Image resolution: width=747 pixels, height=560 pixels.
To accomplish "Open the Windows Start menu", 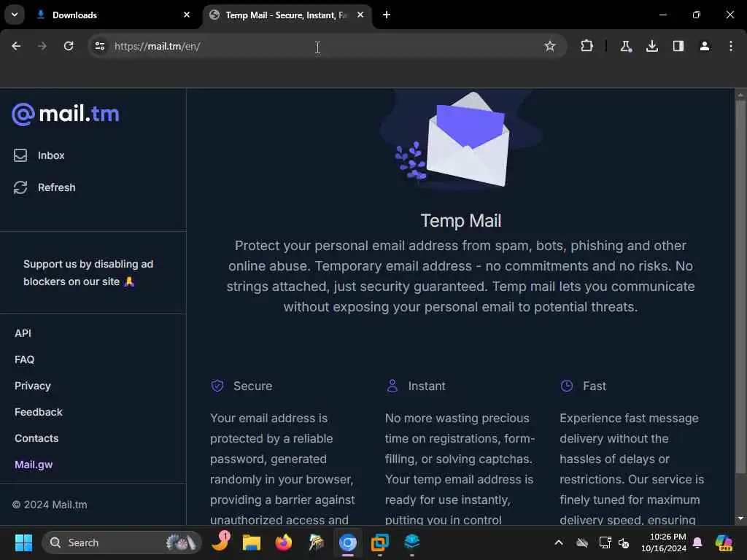I will tap(23, 542).
